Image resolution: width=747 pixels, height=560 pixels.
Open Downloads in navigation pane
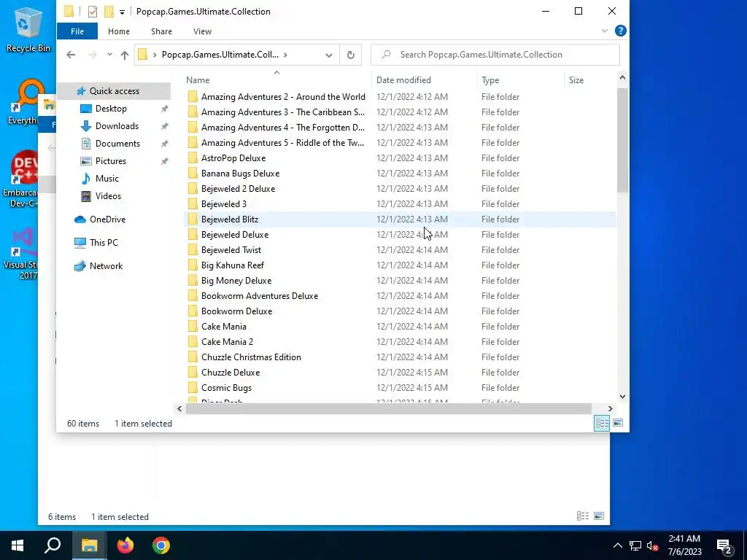(x=117, y=126)
